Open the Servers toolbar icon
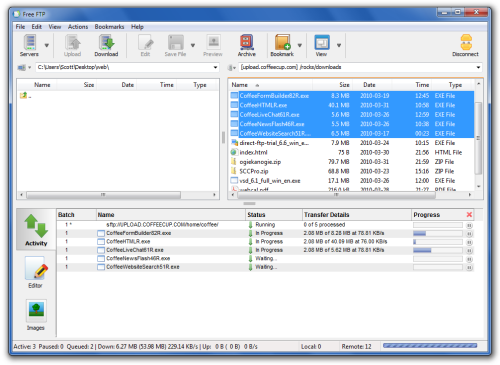 coord(29,45)
